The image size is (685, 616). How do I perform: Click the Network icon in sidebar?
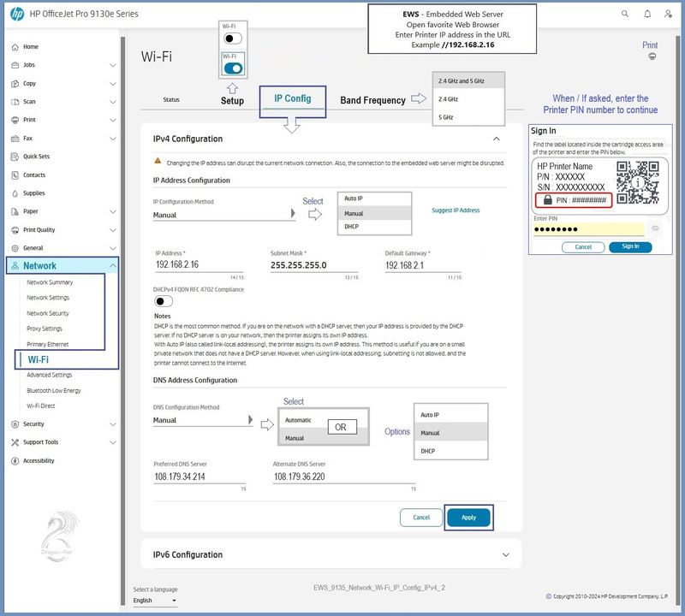pyautogui.click(x=15, y=266)
